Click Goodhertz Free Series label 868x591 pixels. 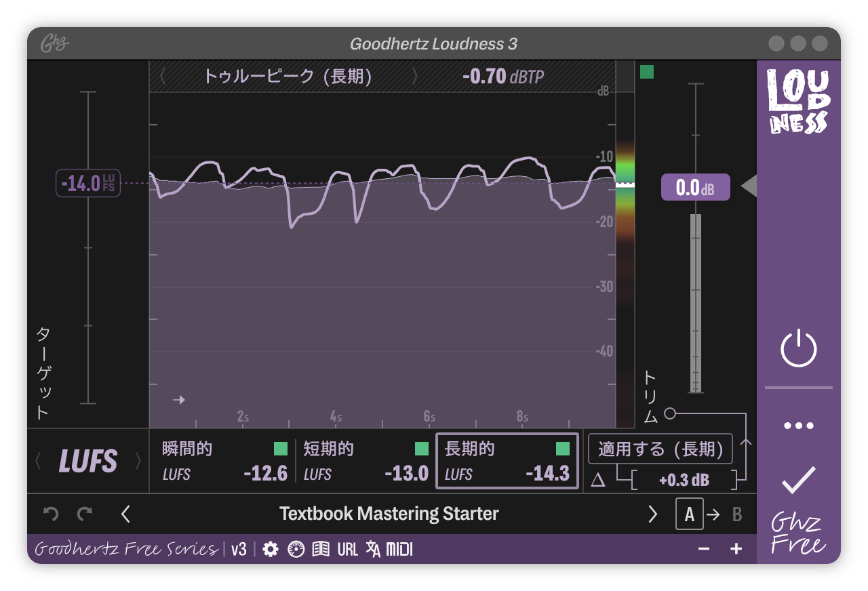(x=126, y=549)
